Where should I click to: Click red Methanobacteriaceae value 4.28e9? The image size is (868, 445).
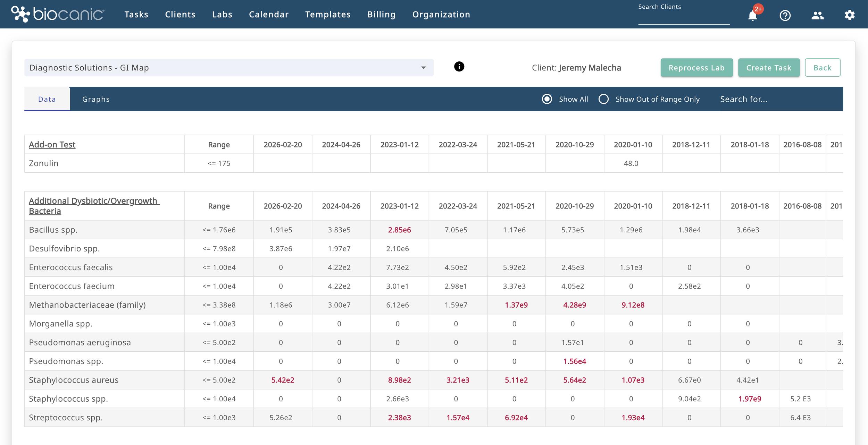[x=575, y=305]
